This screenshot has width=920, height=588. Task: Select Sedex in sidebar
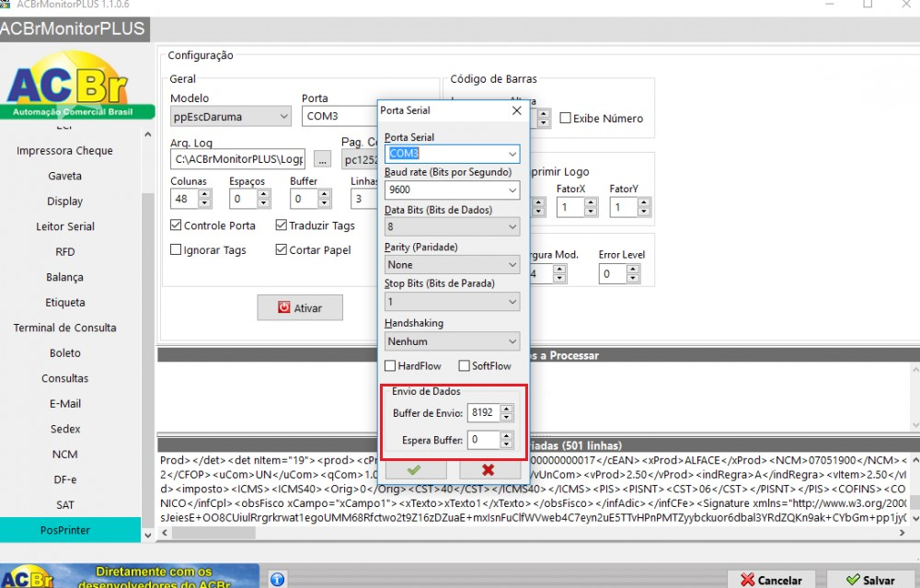64,429
